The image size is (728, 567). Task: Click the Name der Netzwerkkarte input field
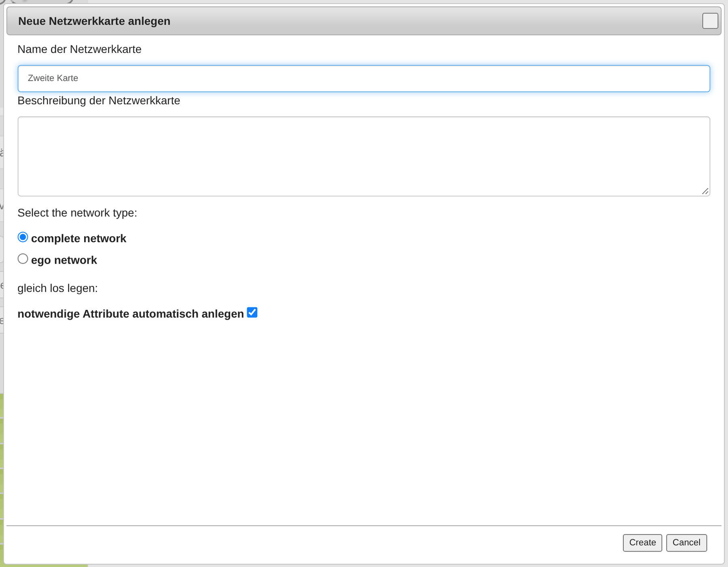(364, 78)
